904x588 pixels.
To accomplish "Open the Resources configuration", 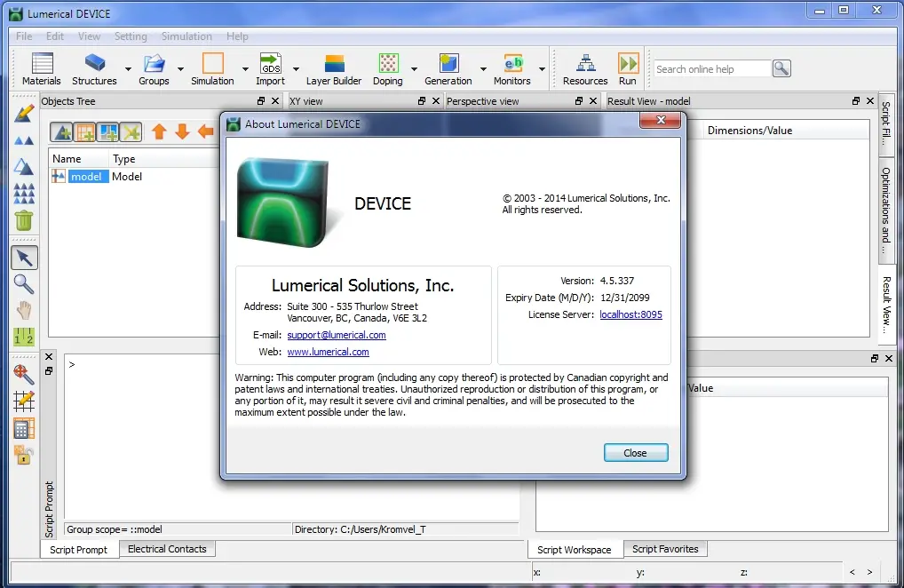I will (x=585, y=69).
